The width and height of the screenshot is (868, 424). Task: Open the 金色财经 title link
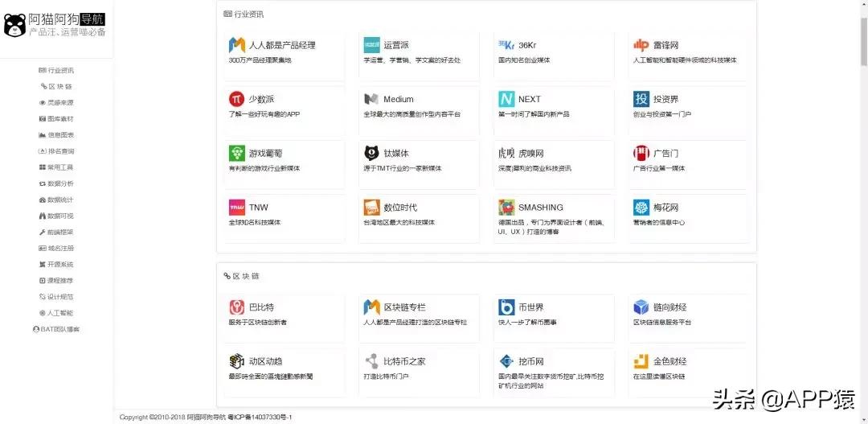click(x=669, y=361)
